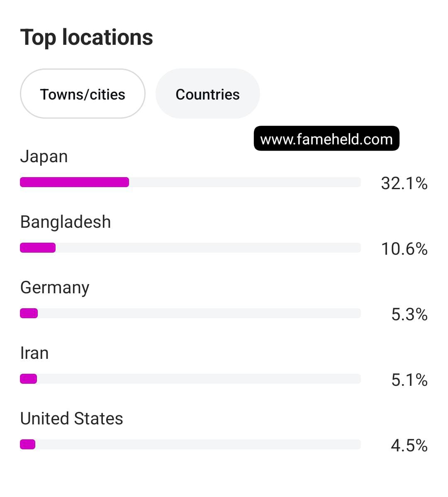The width and height of the screenshot is (448, 497).
Task: Select the Iran country label
Action: point(34,353)
